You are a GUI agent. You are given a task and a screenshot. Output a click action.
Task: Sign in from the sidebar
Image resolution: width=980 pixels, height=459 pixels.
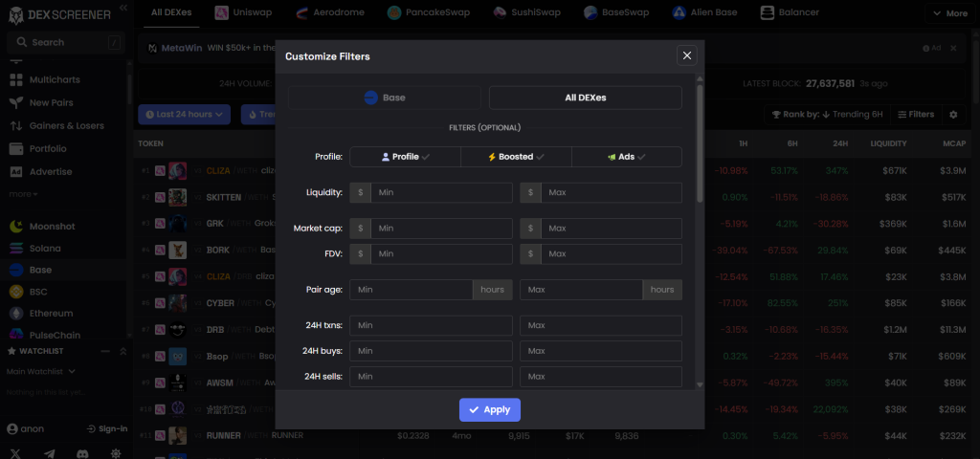(x=107, y=429)
